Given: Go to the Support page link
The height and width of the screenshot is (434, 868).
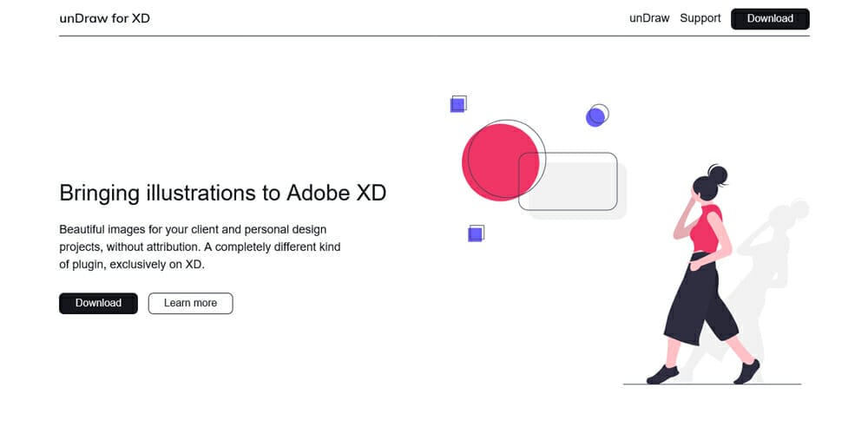Looking at the screenshot, I should [x=700, y=18].
